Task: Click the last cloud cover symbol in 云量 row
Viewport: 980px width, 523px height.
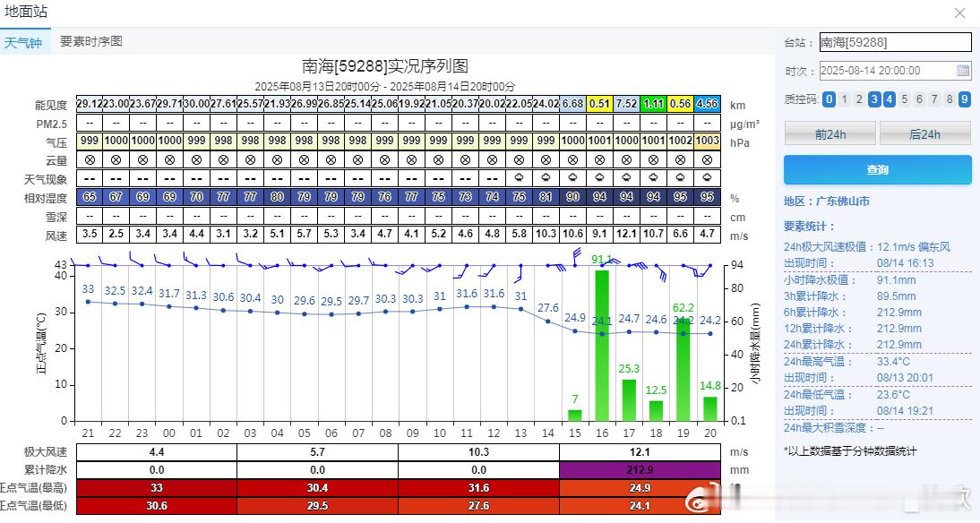Action: pyautogui.click(x=707, y=160)
